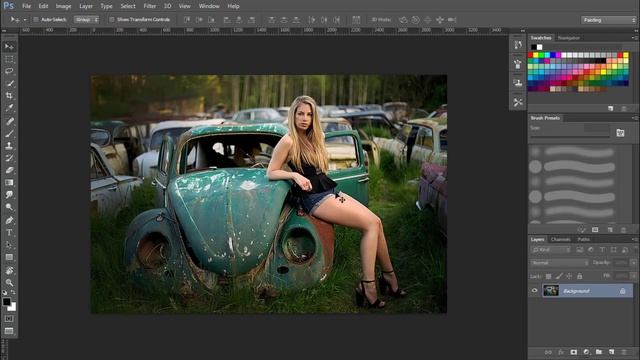Viewport: 640px width, 360px height.
Task: Select the Crop tool
Action: [x=9, y=96]
